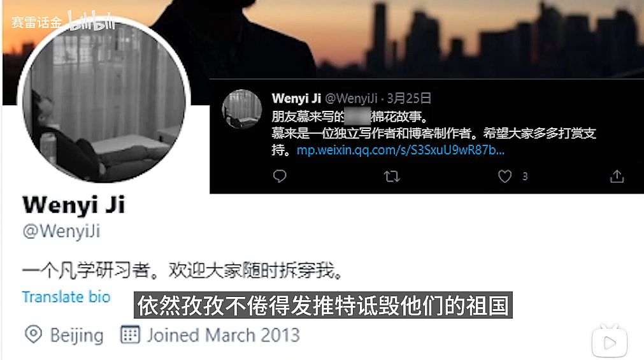Click the @WenyiJi handle in tweet header

click(x=351, y=98)
